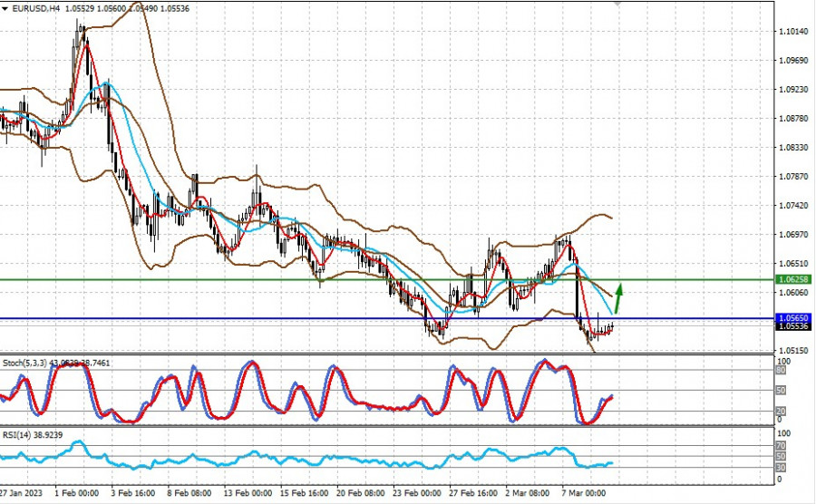This screenshot has width=816, height=504.
Task: Click the 1.10140 price axis value
Action: (792, 32)
